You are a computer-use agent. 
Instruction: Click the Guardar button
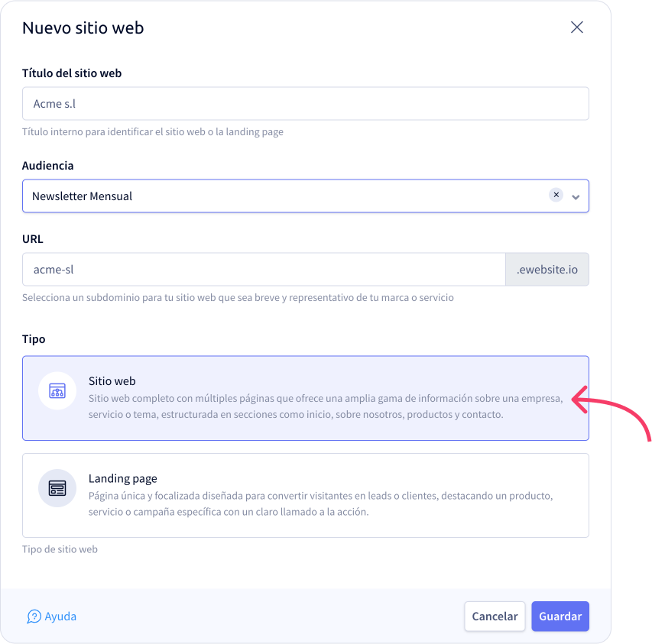click(560, 616)
